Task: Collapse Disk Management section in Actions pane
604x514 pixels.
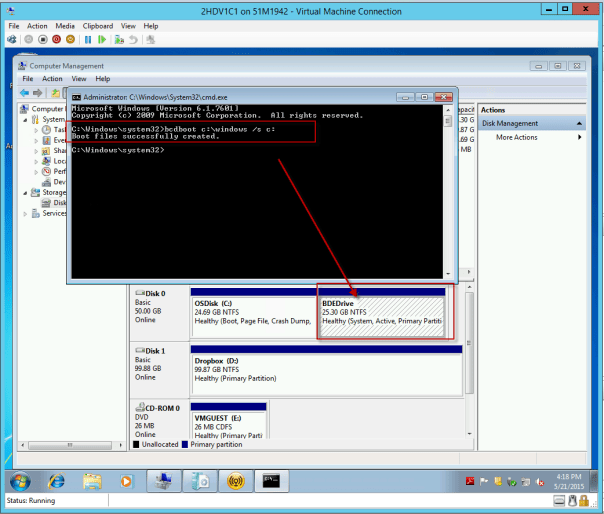Action: pos(579,123)
